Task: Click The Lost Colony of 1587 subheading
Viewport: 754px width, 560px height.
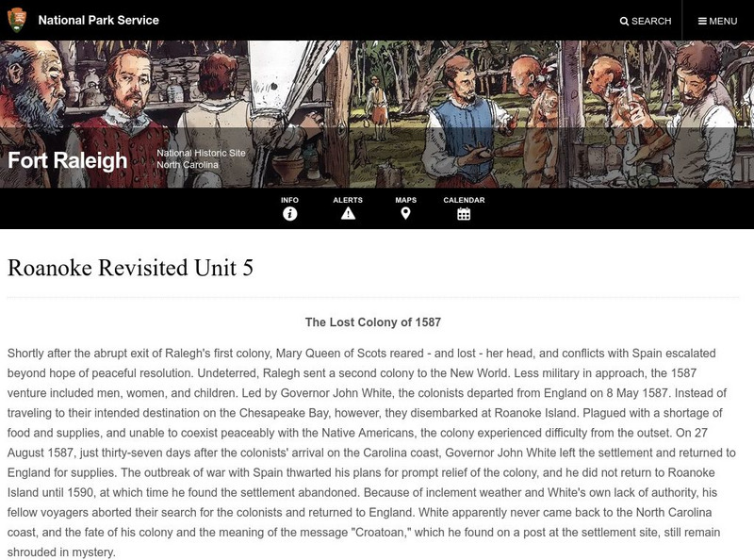Action: coord(373,322)
